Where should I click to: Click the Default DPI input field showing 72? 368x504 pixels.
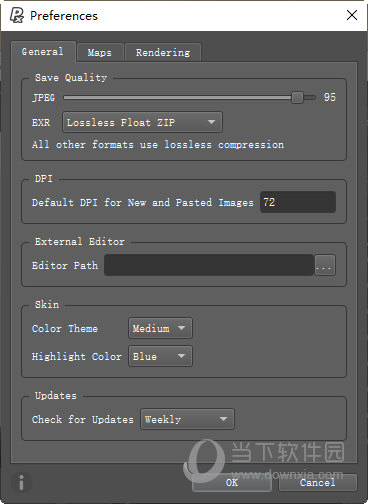click(298, 202)
